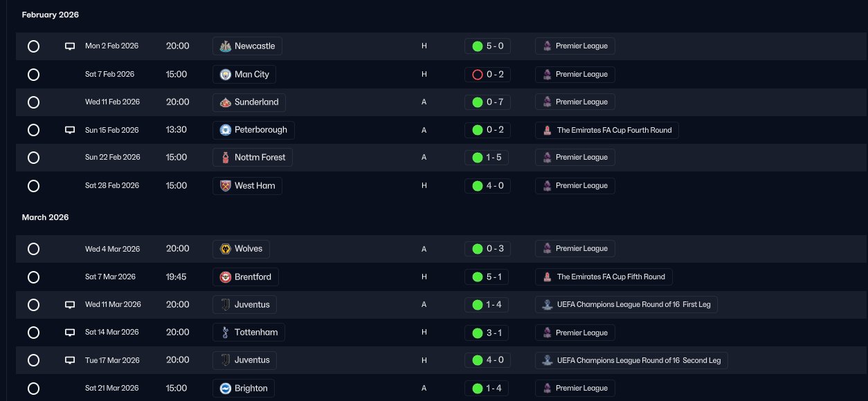Open the Juventus team on 11 Mar row
This screenshot has height=401, width=868.
click(244, 305)
